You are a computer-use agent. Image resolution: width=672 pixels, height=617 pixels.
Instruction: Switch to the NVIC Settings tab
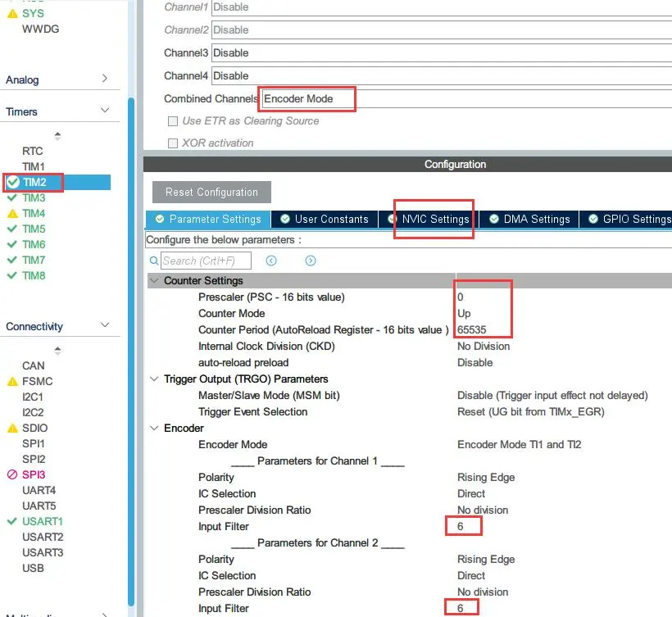434,220
